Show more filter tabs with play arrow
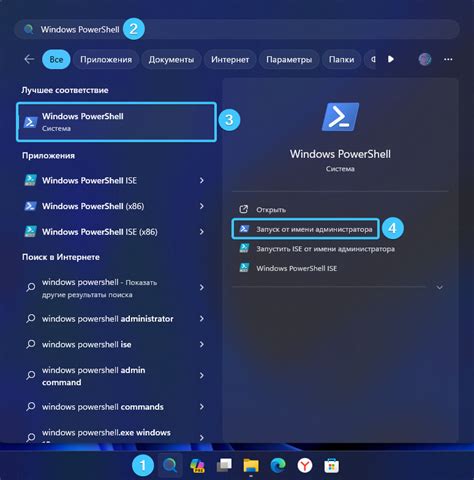 pos(390,59)
